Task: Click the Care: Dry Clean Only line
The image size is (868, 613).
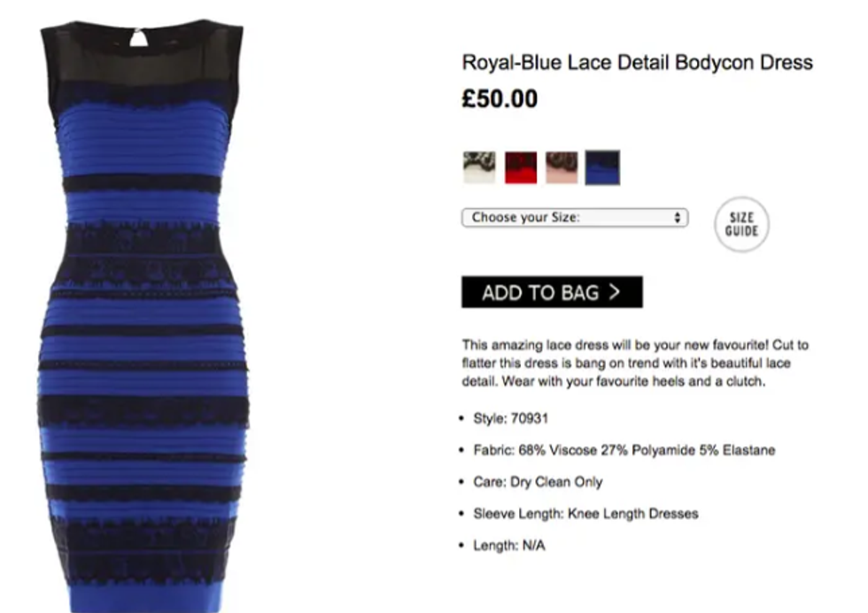Action: point(538,482)
